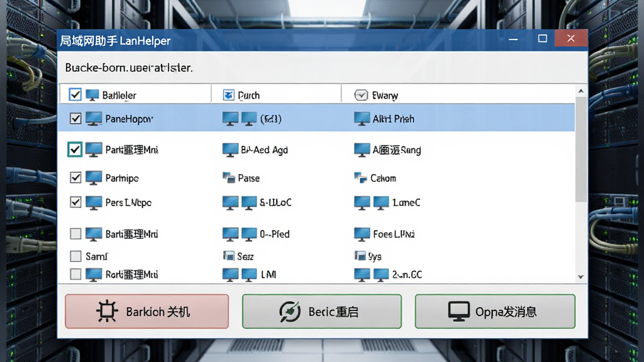Click the Parti重理Mni computer icon

pos(94,150)
